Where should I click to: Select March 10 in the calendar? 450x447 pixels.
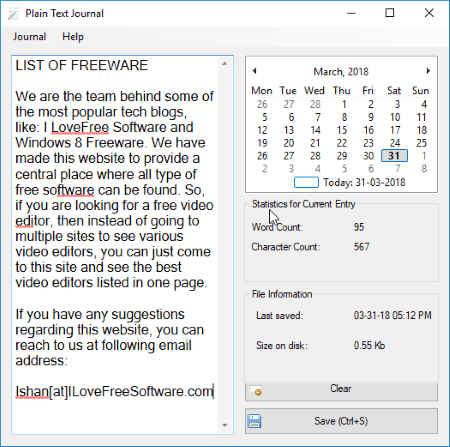coord(395,117)
